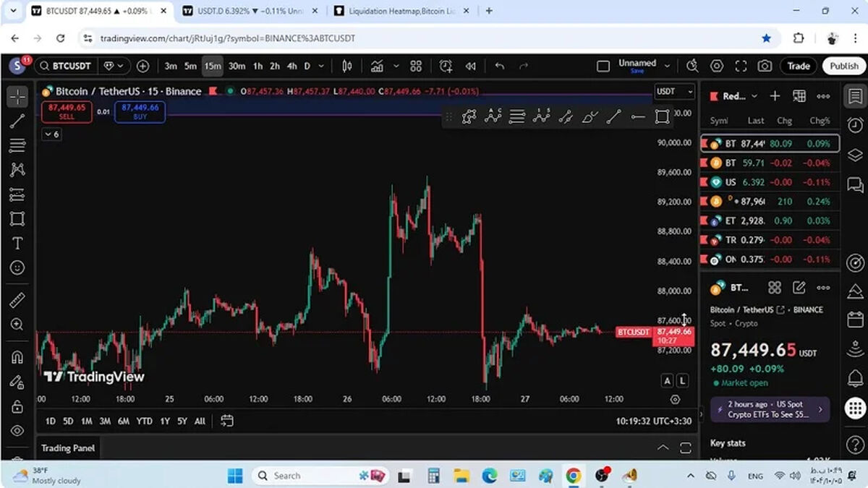
Task: Lock all drawing tools
Action: (17, 407)
